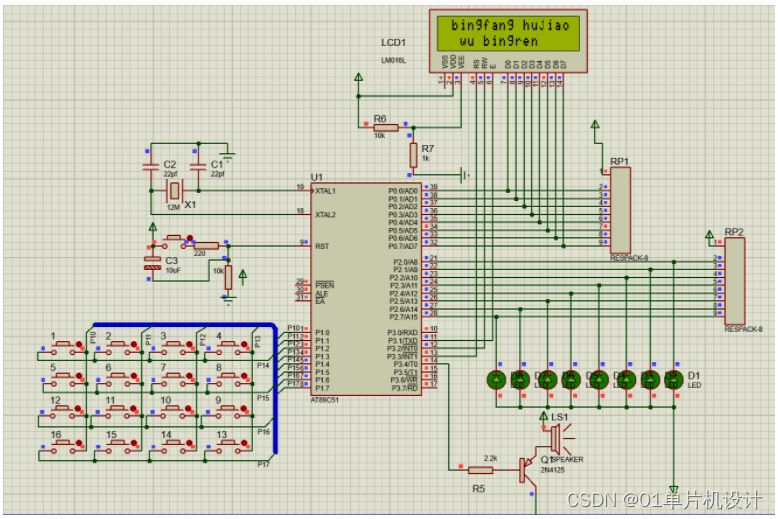Click keypad push button 5
The image size is (778, 519).
point(63,379)
